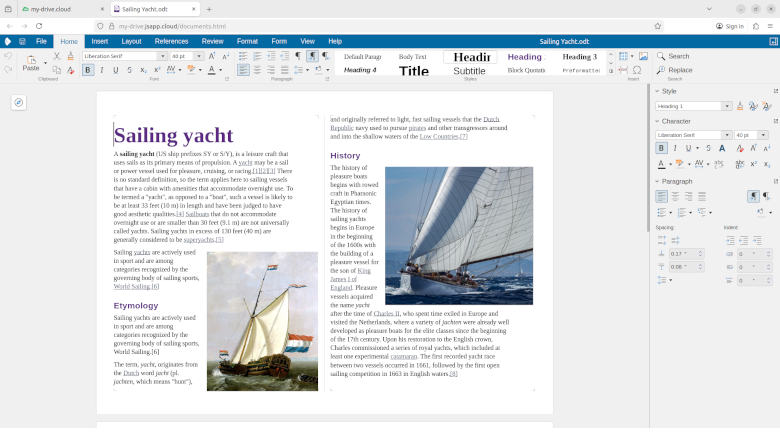Click the Replace button in the ribbon

(x=680, y=70)
